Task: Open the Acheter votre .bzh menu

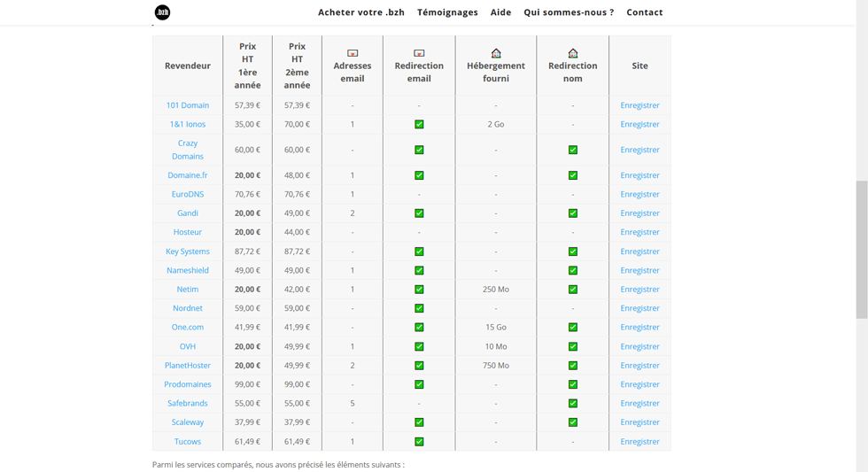Action: [x=361, y=12]
